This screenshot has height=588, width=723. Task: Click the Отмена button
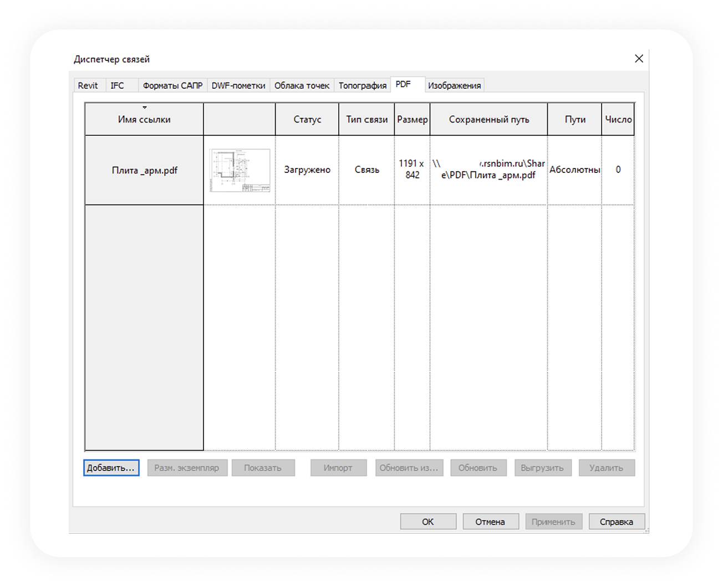click(x=490, y=521)
